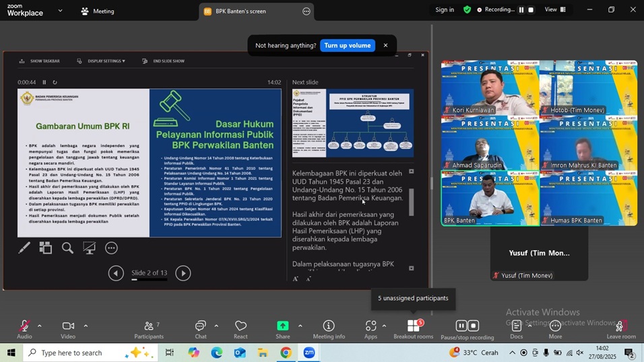
Task: Open Google Chrome from taskbar
Action: 286,353
